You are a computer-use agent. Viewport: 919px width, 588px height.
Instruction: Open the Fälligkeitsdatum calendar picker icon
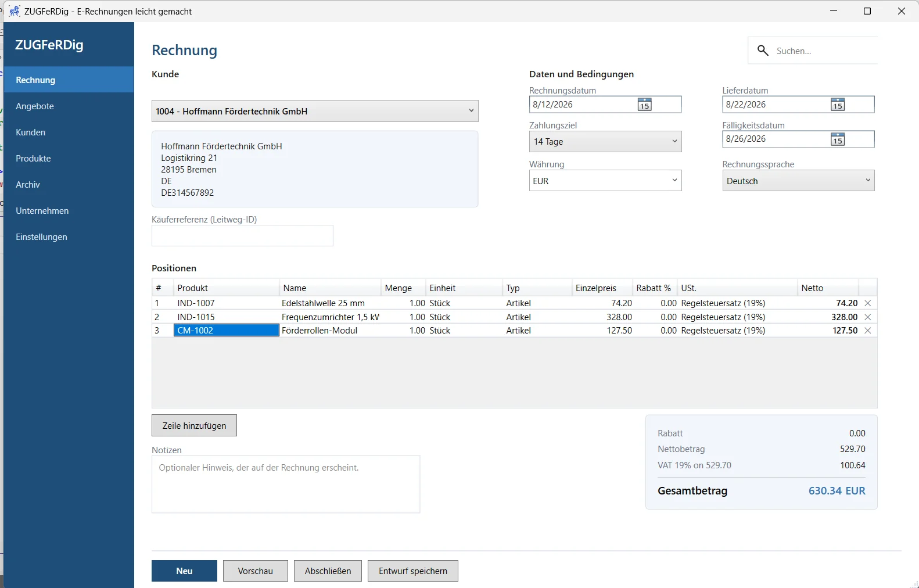point(837,139)
